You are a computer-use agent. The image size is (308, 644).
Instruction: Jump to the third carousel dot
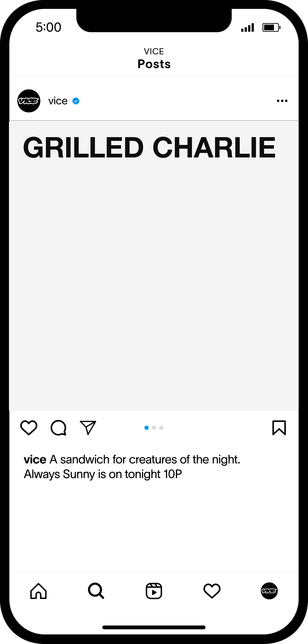161,428
